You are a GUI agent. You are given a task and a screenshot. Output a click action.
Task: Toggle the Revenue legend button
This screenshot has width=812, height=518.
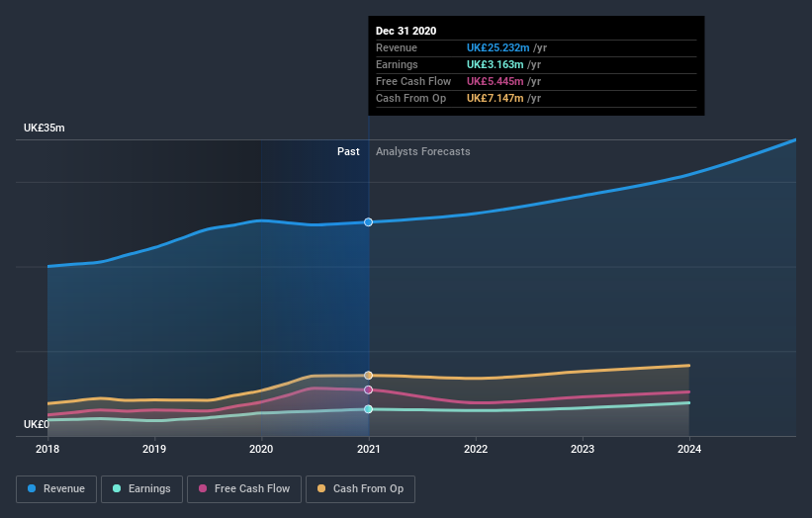tap(56, 489)
